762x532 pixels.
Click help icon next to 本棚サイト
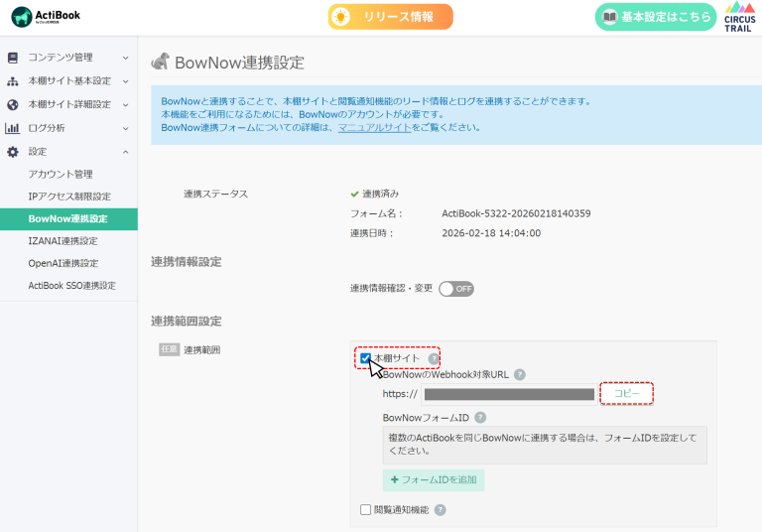(434, 359)
